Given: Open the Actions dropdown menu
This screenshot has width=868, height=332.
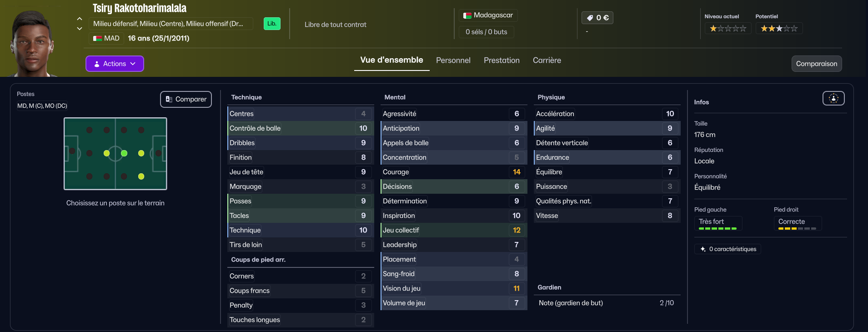Looking at the screenshot, I should (115, 64).
